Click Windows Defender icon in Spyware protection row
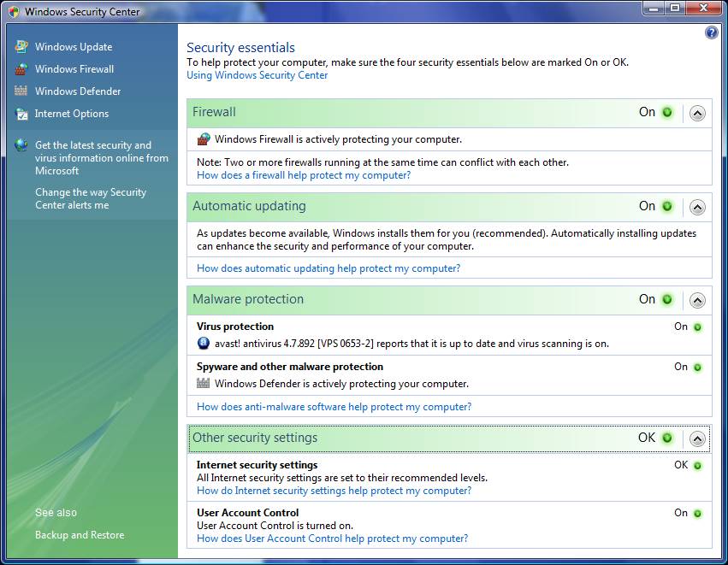This screenshot has height=565, width=728. click(203, 384)
